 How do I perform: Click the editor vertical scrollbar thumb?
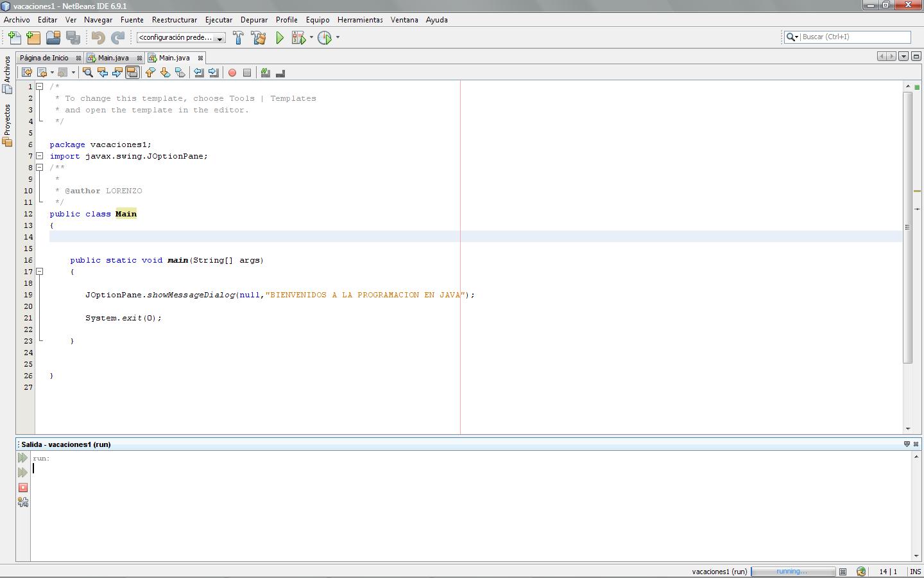click(907, 227)
